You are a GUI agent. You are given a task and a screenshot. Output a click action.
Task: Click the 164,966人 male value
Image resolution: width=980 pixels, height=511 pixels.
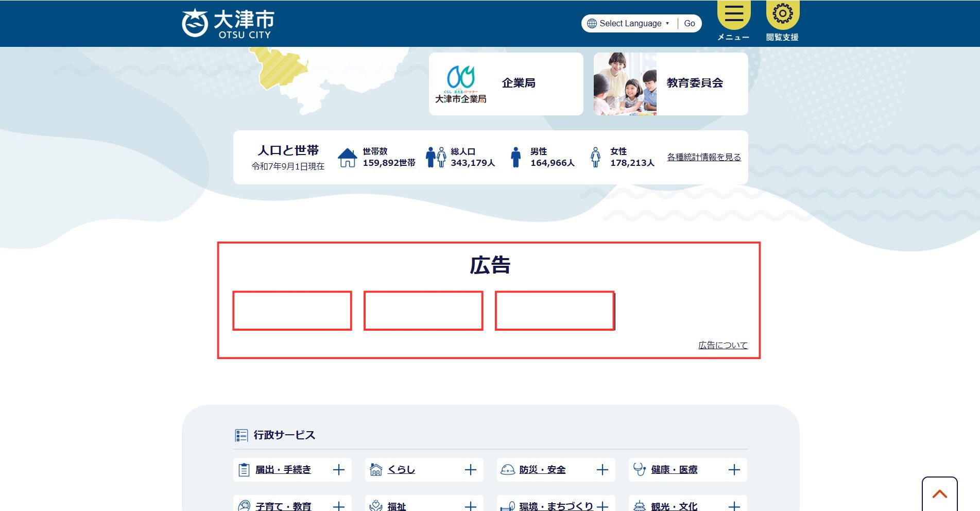[x=553, y=163]
